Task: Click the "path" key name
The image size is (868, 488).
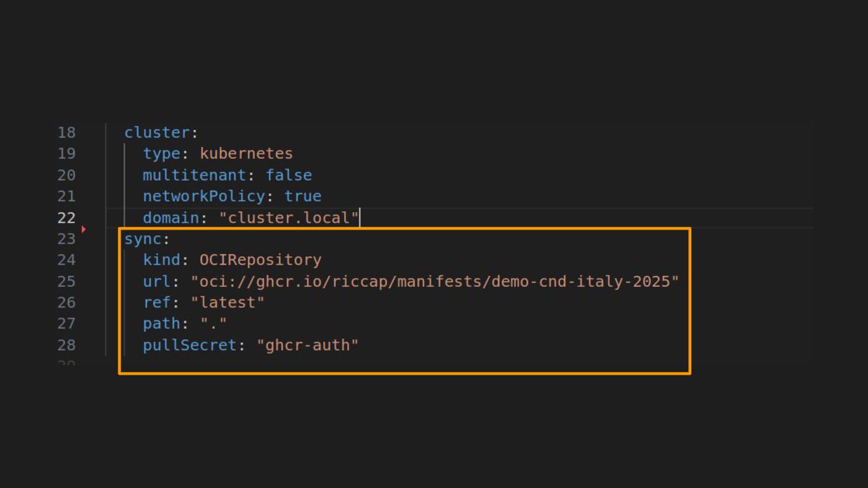Action: tap(162, 324)
